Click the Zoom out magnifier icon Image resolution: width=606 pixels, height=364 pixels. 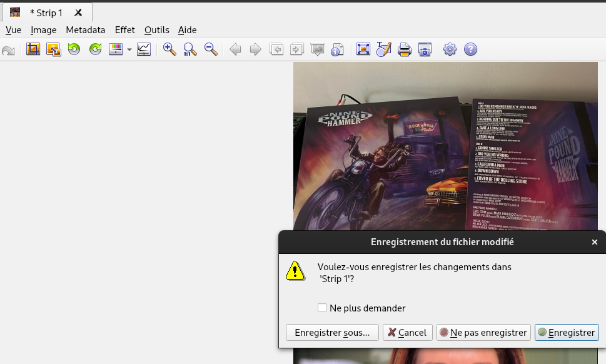pos(211,49)
